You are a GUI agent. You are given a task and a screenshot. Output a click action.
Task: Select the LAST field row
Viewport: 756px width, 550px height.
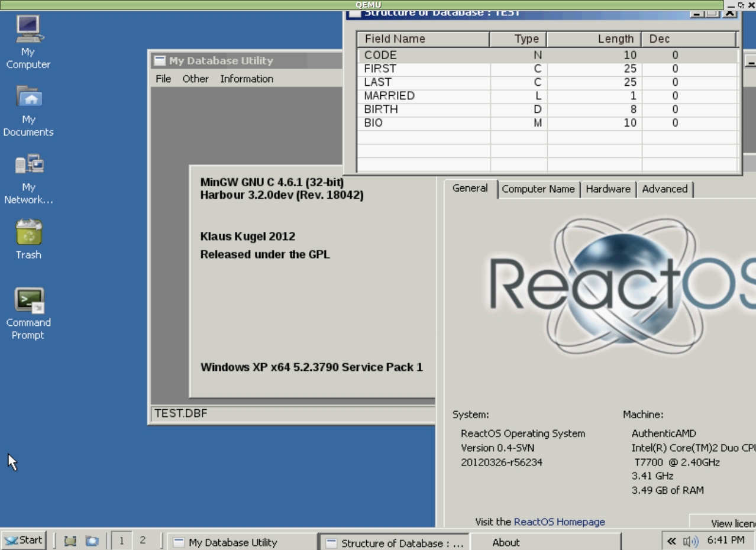[548, 82]
